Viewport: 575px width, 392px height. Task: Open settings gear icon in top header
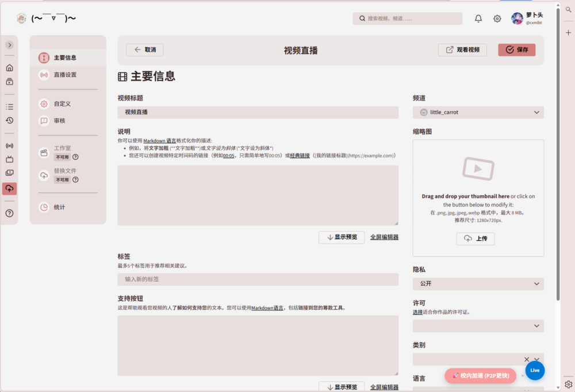point(497,18)
